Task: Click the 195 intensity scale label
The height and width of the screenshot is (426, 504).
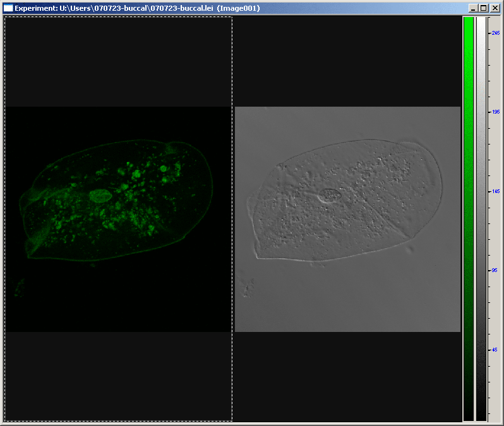Action: (496, 112)
